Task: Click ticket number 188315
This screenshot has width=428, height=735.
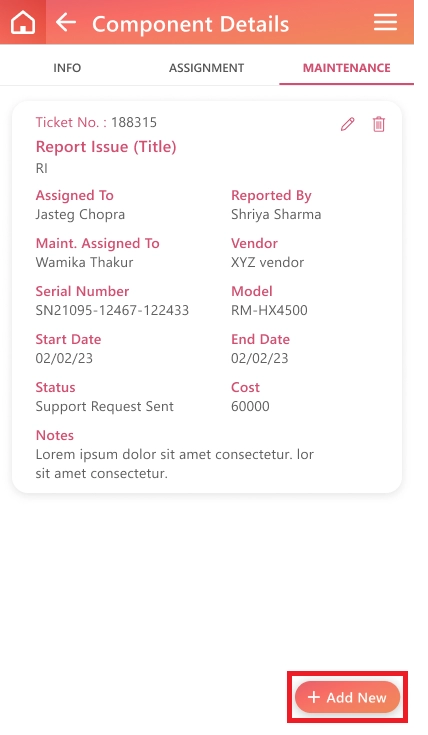Action: point(134,122)
